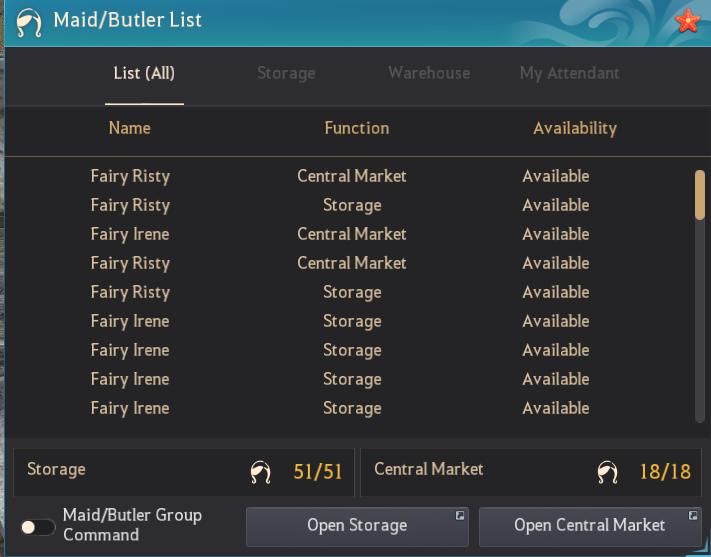Viewport: 711px width, 557px height.
Task: Click the Maid/Butler List window title
Action: (127, 20)
